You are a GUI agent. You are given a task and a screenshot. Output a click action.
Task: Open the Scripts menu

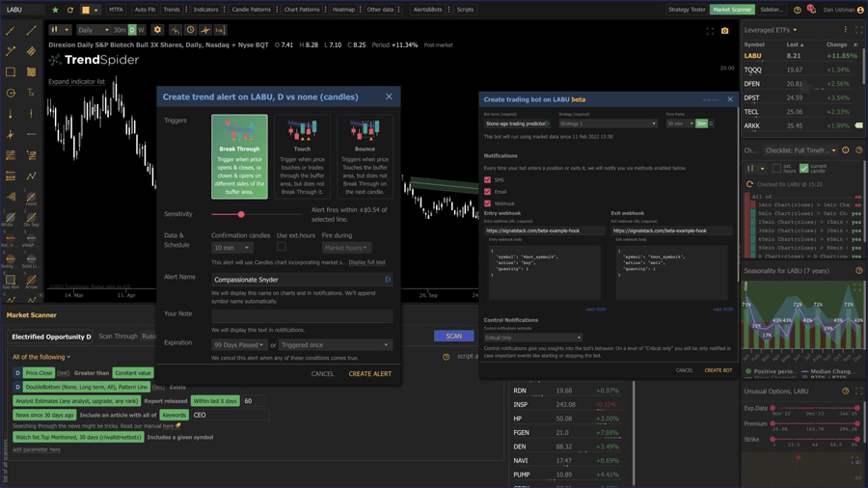click(x=465, y=10)
